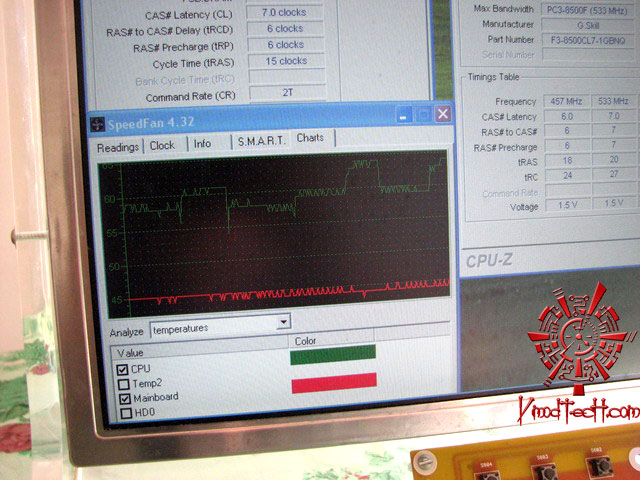The width and height of the screenshot is (640, 480).
Task: Click the tRC value 27 cell
Action: tap(614, 174)
